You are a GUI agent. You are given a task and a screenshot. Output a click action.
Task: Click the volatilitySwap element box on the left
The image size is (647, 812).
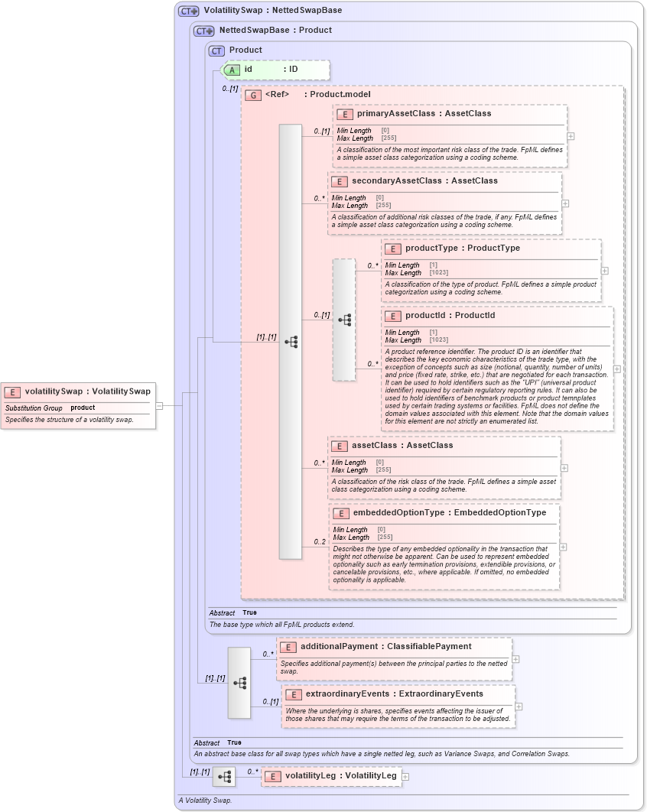tap(76, 405)
